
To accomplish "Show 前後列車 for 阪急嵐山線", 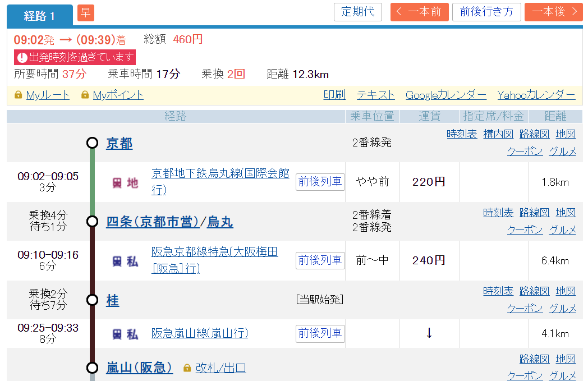I will click(320, 333).
